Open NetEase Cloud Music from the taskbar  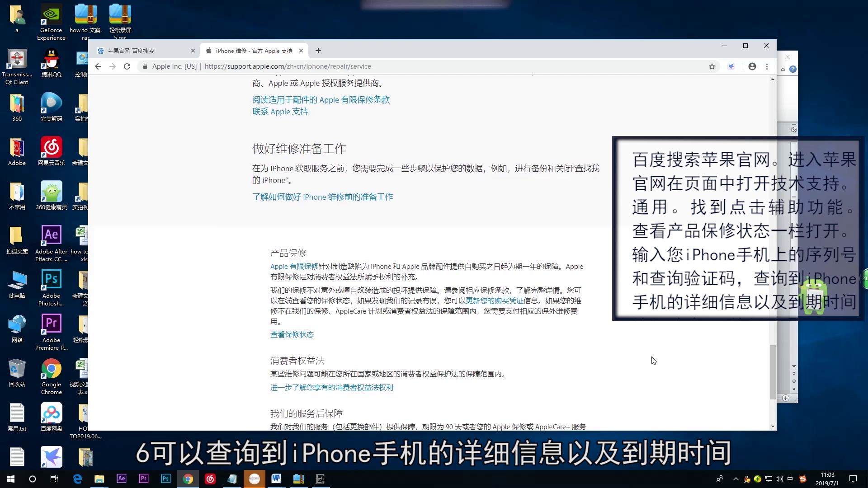[x=210, y=479]
